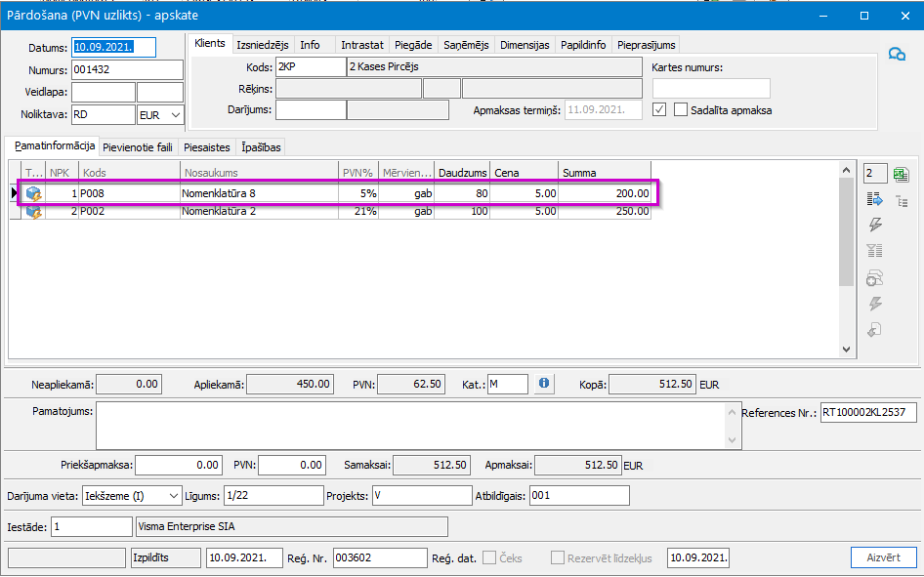Open the chat bubbles icon
The image size is (924, 577).
897,54
